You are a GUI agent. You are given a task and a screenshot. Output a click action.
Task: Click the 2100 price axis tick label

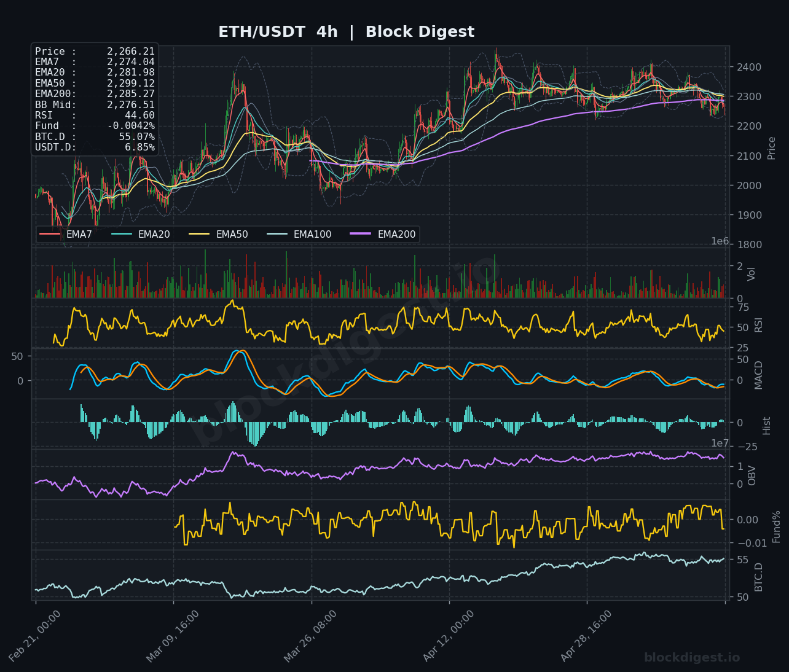[x=749, y=156]
